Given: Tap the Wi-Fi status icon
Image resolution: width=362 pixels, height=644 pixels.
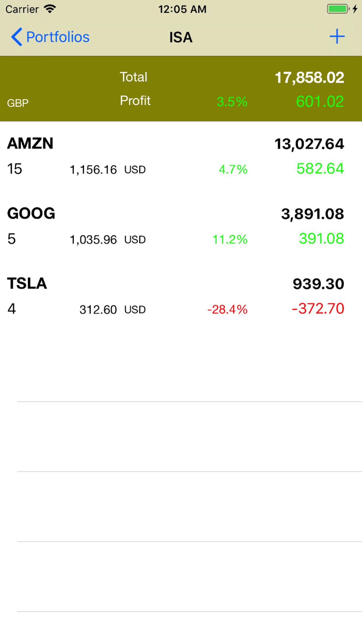Looking at the screenshot, I should coord(50,9).
